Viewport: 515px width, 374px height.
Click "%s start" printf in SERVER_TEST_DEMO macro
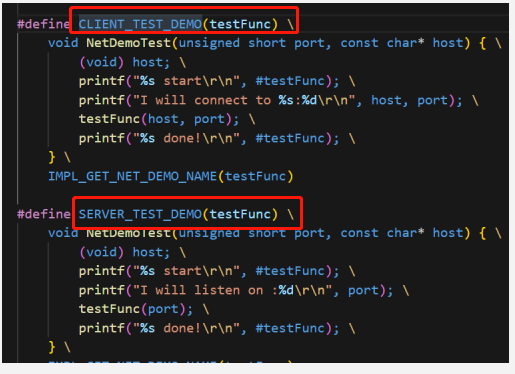click(209, 271)
